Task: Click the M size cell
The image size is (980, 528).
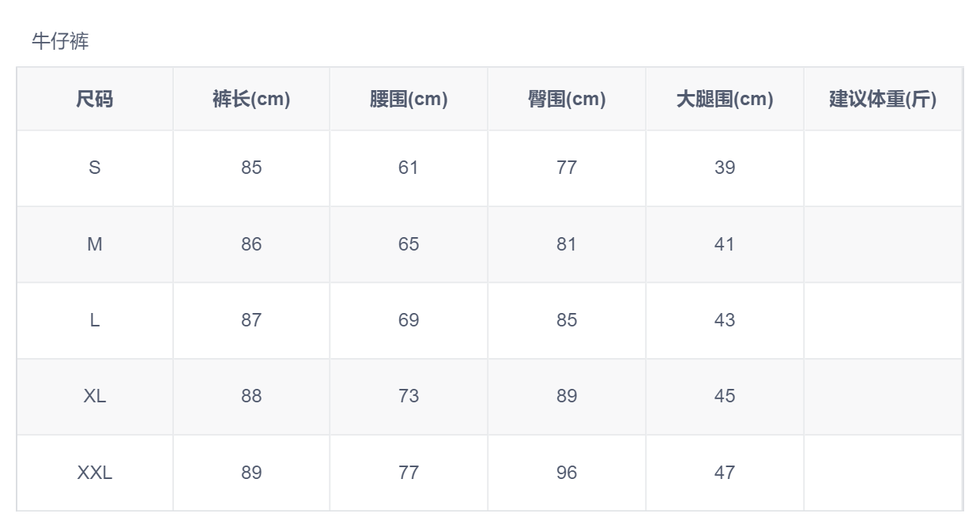Action: click(x=95, y=244)
